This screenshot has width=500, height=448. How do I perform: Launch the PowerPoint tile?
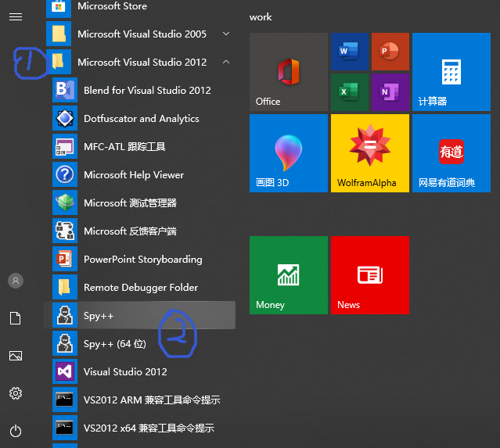(x=390, y=52)
